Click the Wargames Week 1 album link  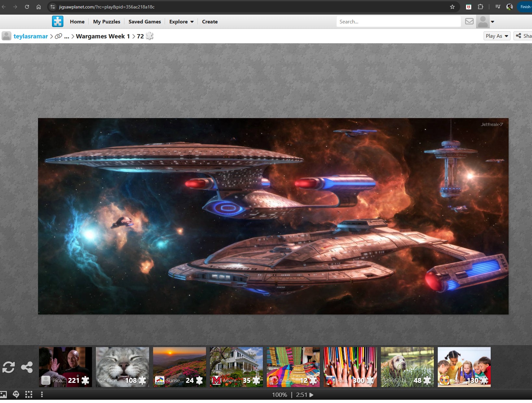[103, 36]
